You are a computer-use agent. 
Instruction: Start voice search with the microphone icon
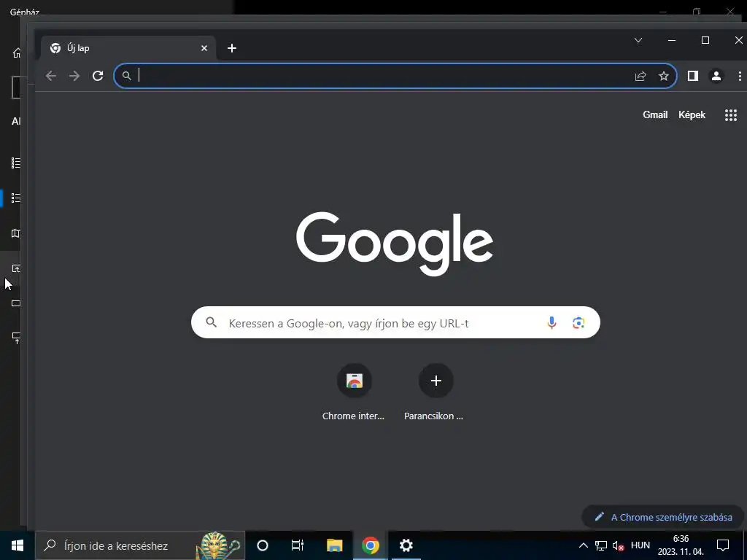551,322
